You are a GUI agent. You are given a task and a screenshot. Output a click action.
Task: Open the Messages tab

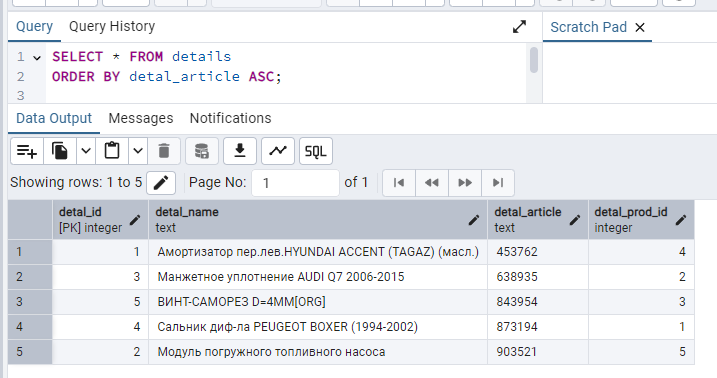(141, 118)
